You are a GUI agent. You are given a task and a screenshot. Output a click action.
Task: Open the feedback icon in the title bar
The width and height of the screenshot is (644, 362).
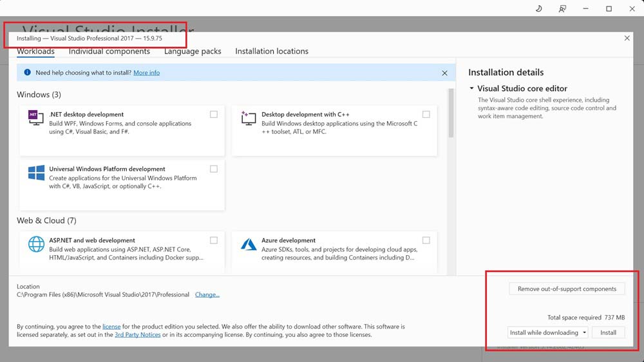click(562, 8)
